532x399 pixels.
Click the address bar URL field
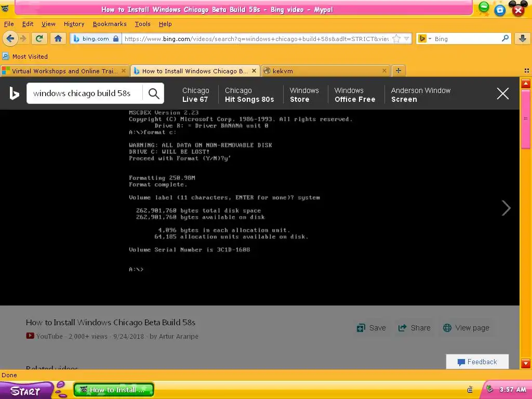(x=256, y=38)
